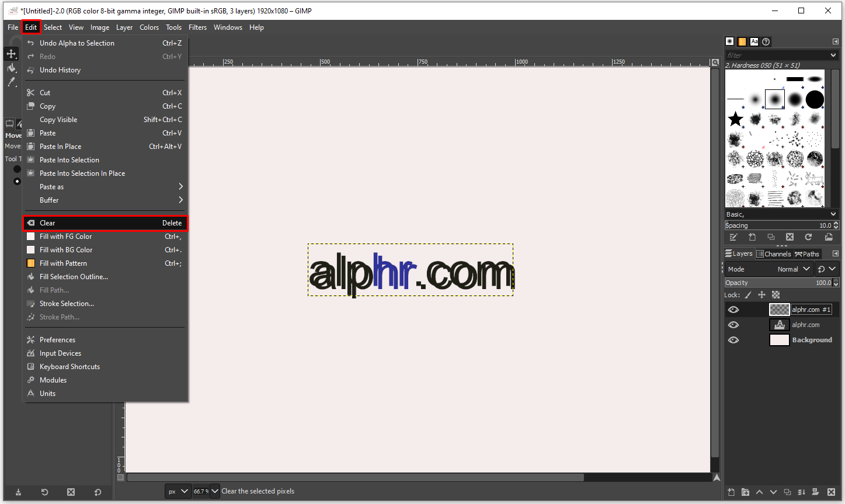Open the Patterns dockable tab

[742, 41]
